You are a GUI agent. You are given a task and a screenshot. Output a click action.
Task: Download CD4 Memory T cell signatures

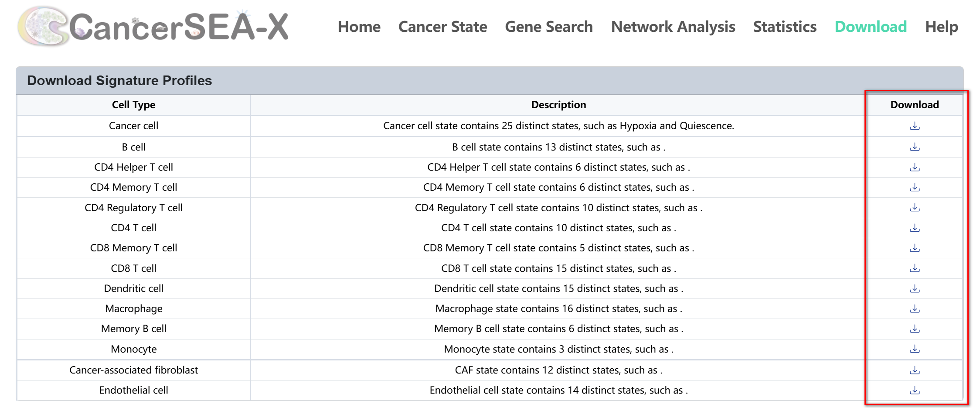click(x=915, y=187)
